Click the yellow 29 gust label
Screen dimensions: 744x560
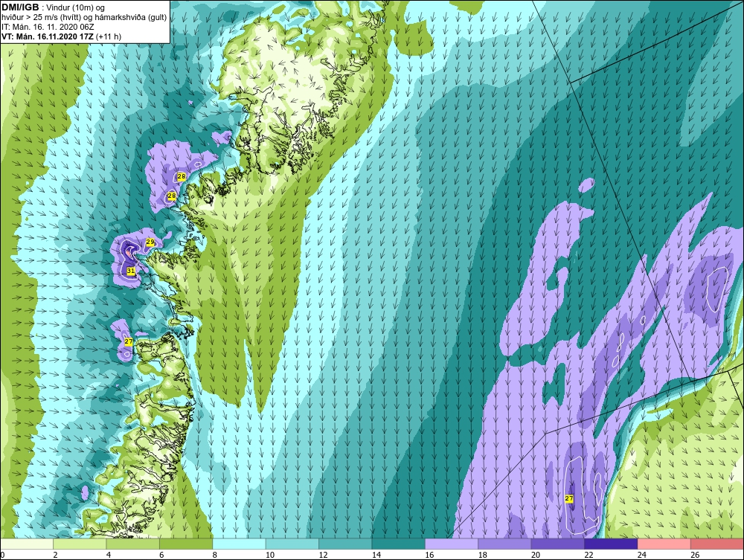(x=150, y=242)
